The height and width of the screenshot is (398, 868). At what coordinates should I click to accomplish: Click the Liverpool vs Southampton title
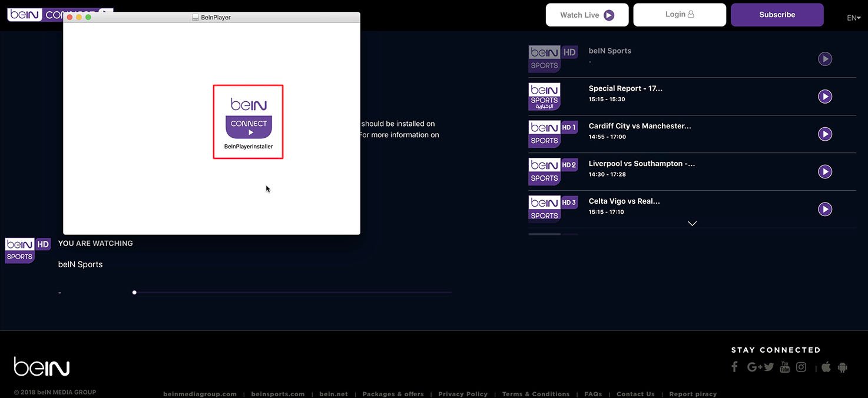642,164
